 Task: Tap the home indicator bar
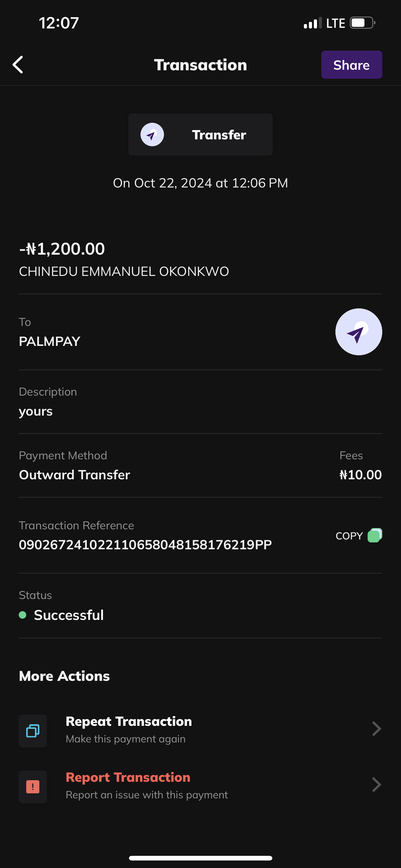click(200, 858)
